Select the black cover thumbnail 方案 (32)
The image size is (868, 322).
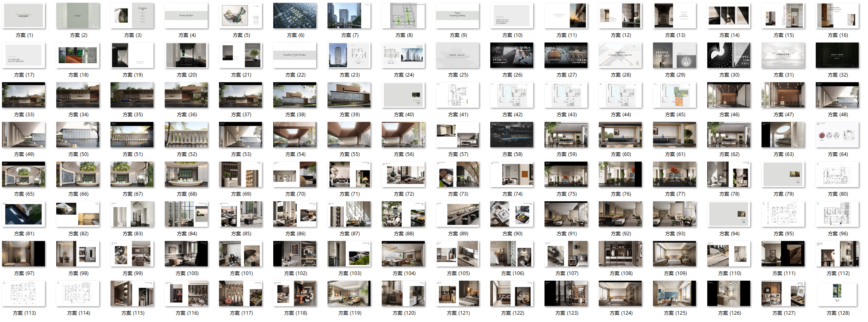point(838,55)
